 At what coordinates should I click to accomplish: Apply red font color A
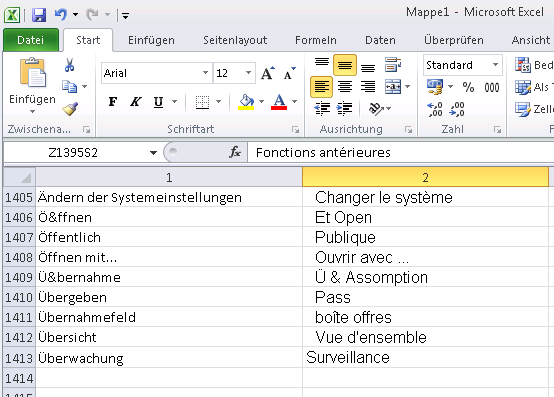click(x=279, y=102)
